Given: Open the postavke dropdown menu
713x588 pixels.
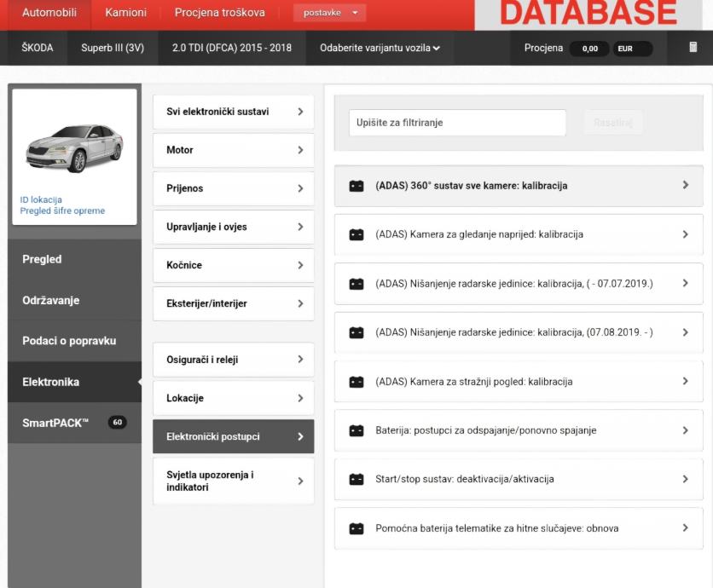Looking at the screenshot, I should [329, 13].
